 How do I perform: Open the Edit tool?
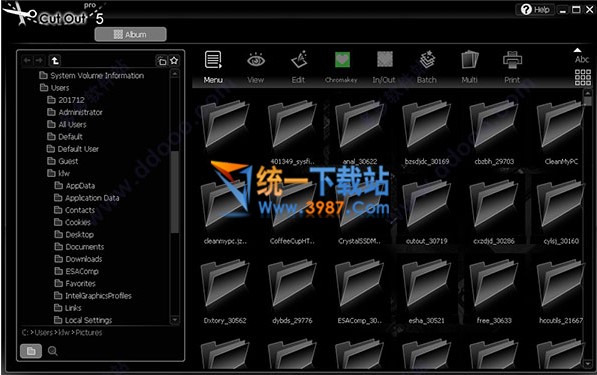pyautogui.click(x=298, y=67)
